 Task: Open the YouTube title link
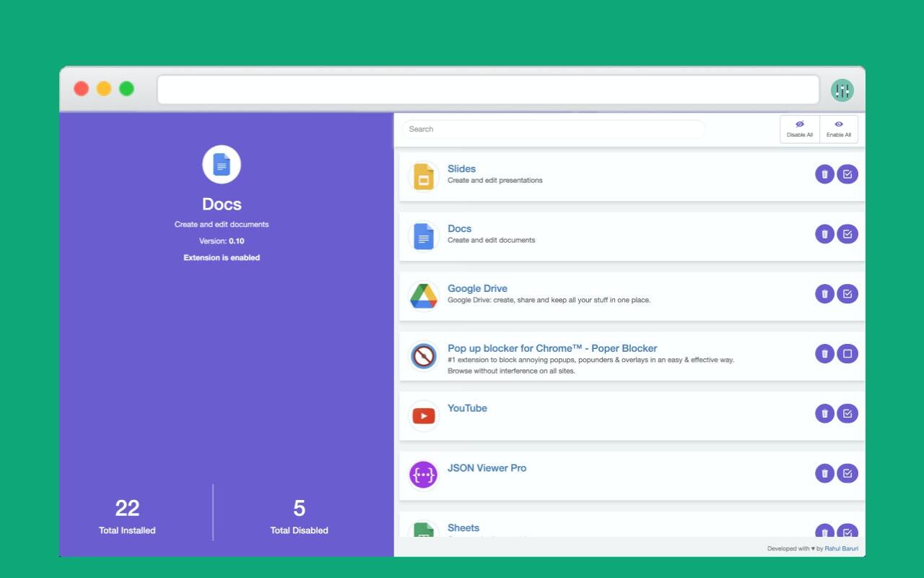[x=467, y=408]
